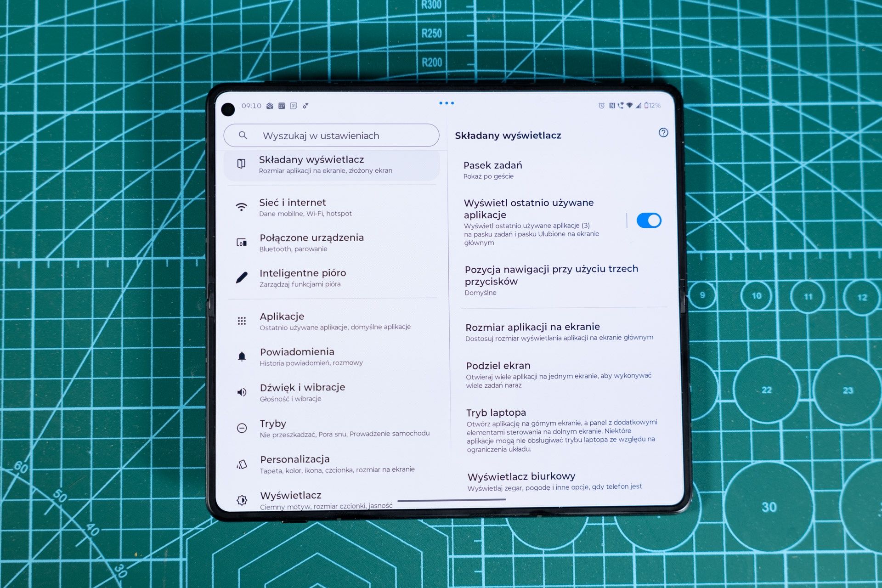Toggle Wyświetl ostatnio używane aplikacje switch
882x588 pixels.
coord(649,220)
